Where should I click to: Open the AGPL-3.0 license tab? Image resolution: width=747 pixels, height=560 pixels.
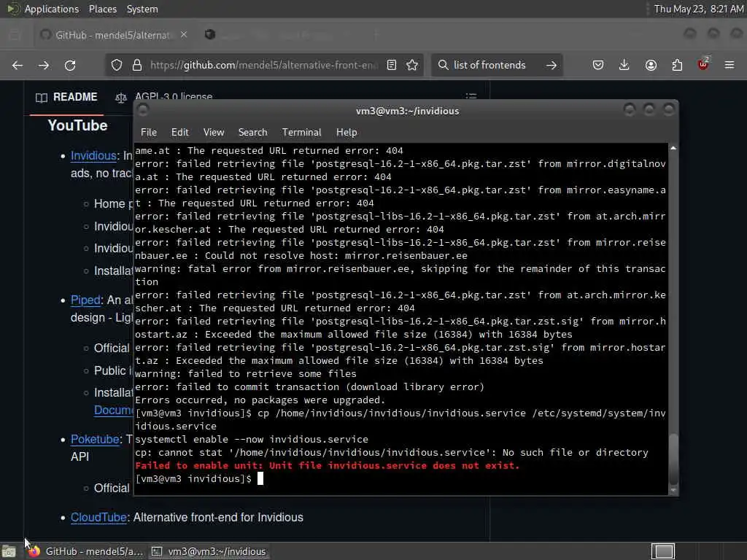pyautogui.click(x=164, y=97)
